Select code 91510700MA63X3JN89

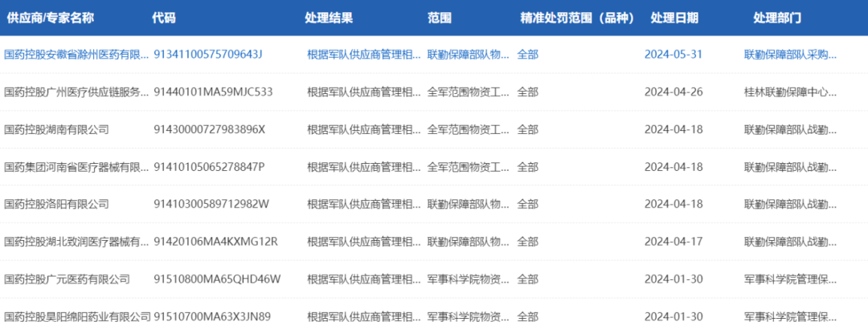(x=212, y=316)
